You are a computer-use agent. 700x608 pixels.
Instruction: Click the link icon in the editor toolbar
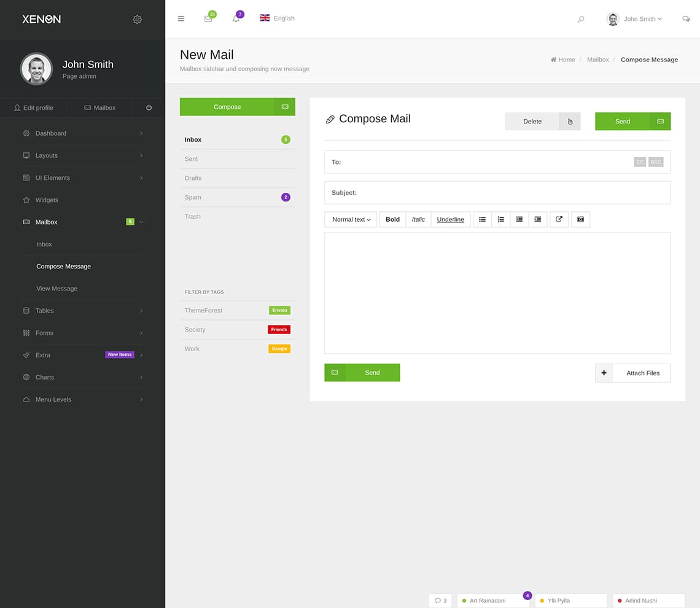pos(559,219)
